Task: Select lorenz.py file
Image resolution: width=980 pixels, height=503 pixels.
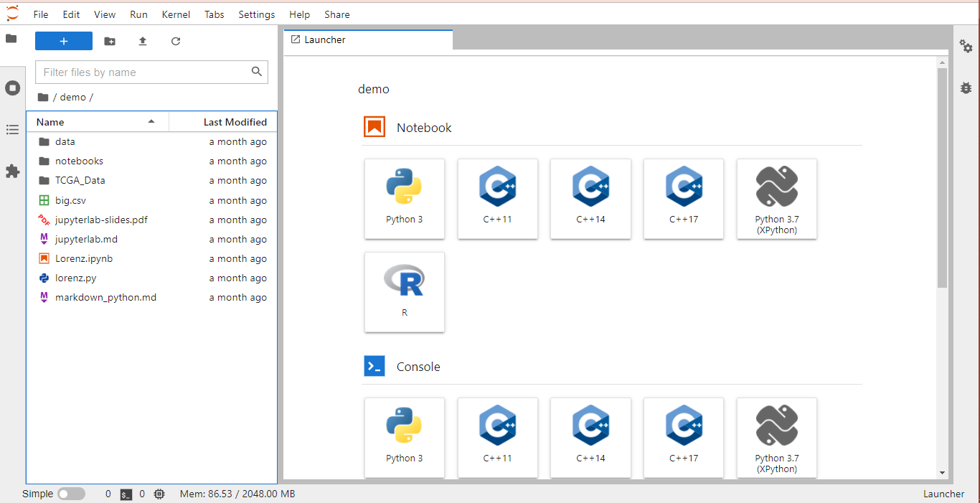Action: coord(151,278)
